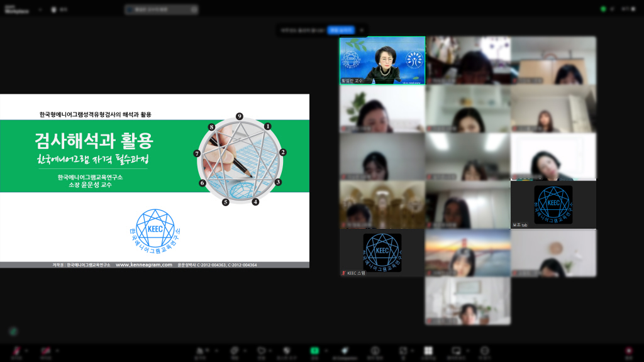Screen dimensions: 644x362
Task: Select the 보조 tab KEEC logo tile
Action: pyautogui.click(x=553, y=204)
